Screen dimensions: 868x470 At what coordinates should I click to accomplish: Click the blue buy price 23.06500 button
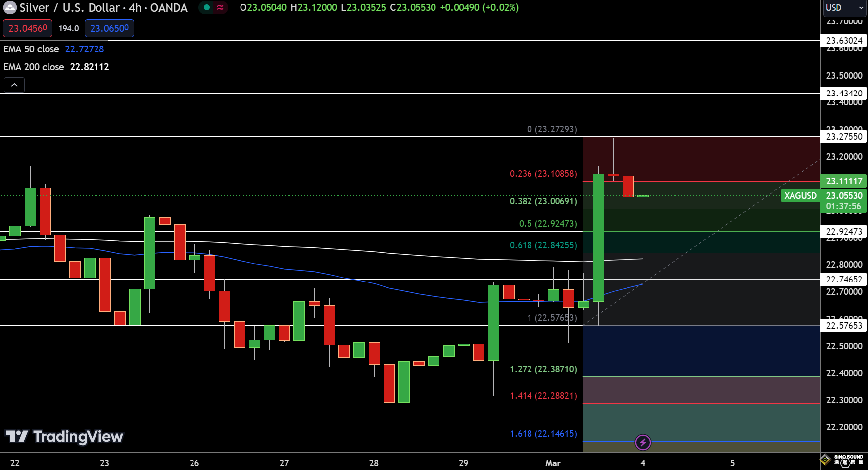109,28
